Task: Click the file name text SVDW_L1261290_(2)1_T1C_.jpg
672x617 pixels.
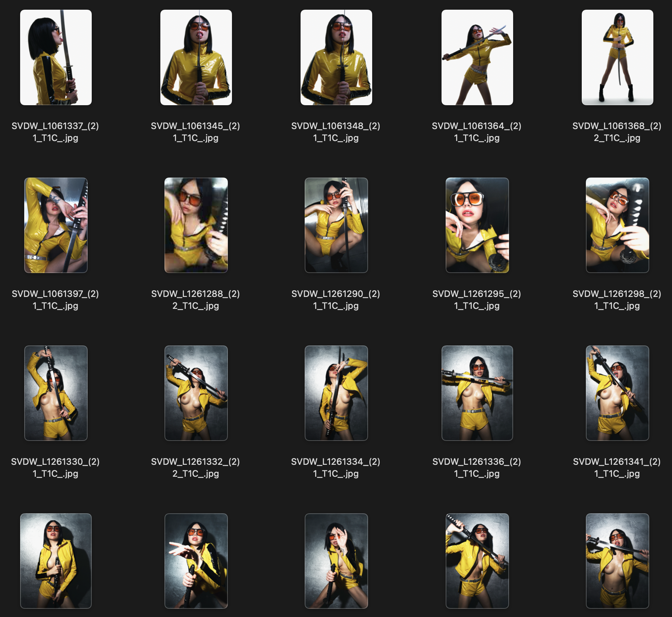Action: (336, 300)
